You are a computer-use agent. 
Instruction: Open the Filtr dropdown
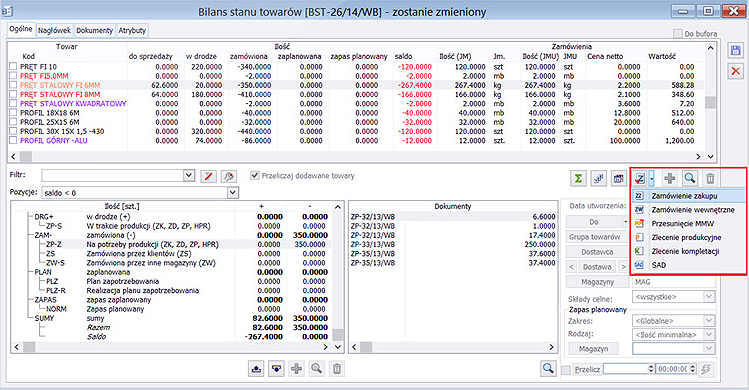pyautogui.click(x=189, y=175)
